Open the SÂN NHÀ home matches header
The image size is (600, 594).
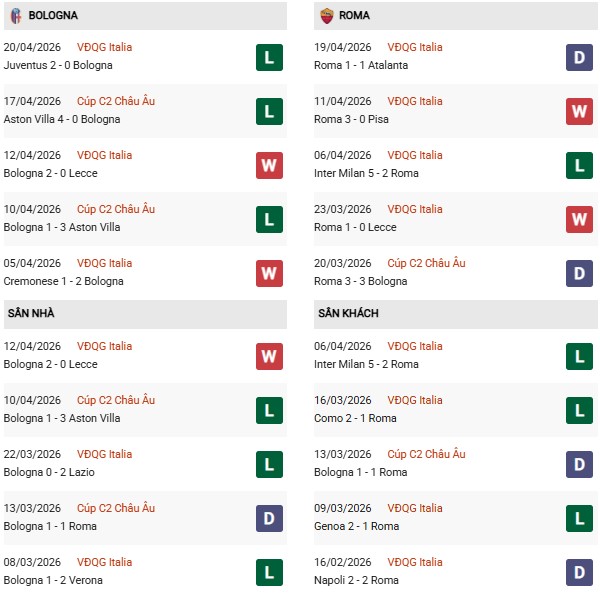pos(31,314)
